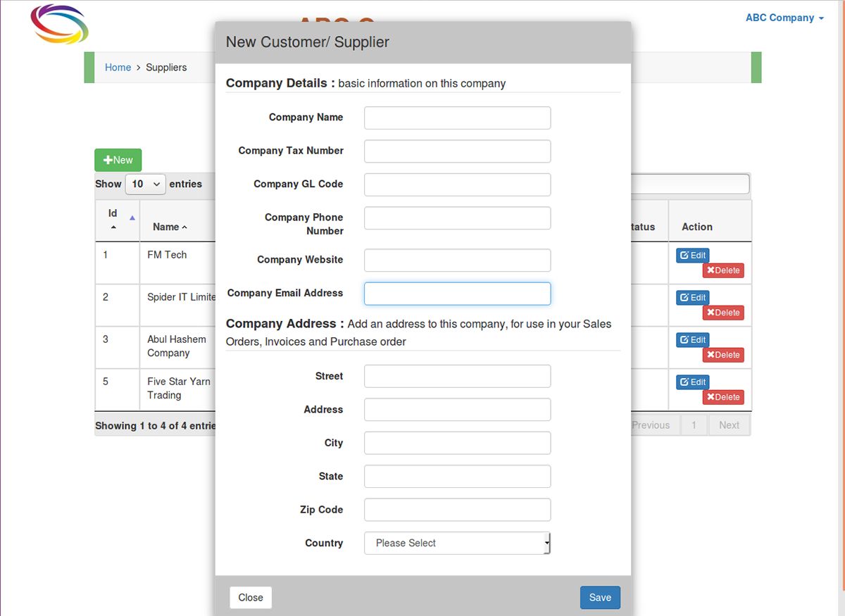Click the Next pagination button
This screenshot has height=616, width=845.
pyautogui.click(x=729, y=425)
